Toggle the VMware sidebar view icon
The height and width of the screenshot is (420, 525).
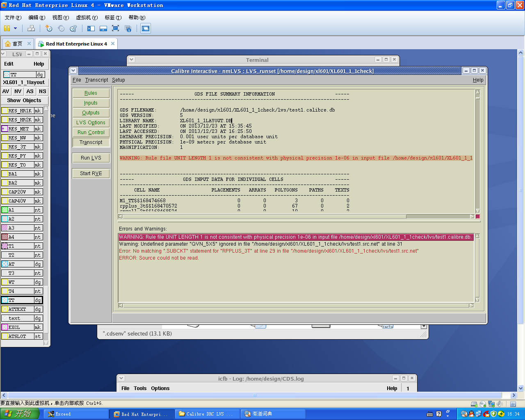91,28
